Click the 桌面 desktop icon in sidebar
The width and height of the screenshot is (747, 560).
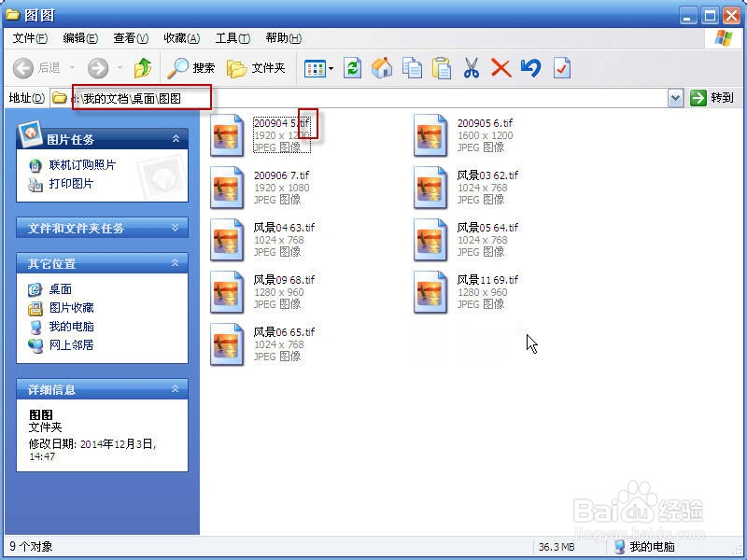35,289
